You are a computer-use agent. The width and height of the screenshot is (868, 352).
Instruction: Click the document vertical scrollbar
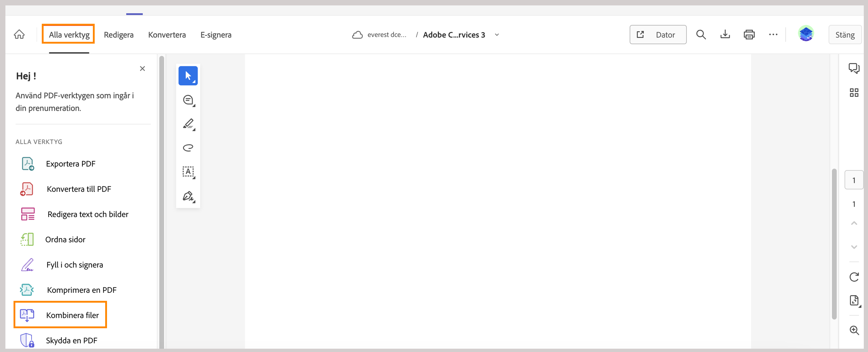coord(834,244)
